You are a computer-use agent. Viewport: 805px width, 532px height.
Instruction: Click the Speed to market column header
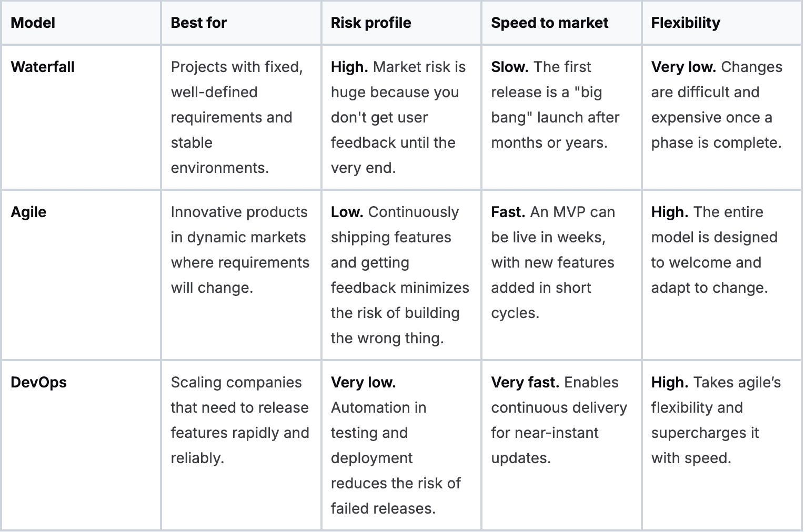[549, 23]
